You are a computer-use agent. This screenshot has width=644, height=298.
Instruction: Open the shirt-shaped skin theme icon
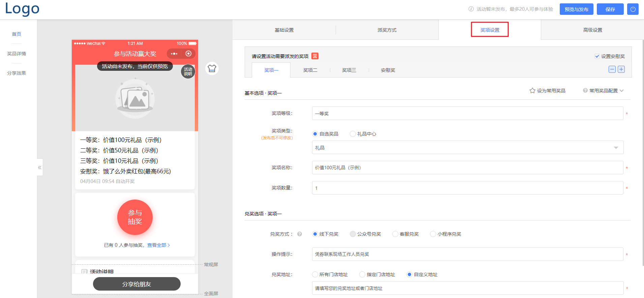(x=212, y=68)
